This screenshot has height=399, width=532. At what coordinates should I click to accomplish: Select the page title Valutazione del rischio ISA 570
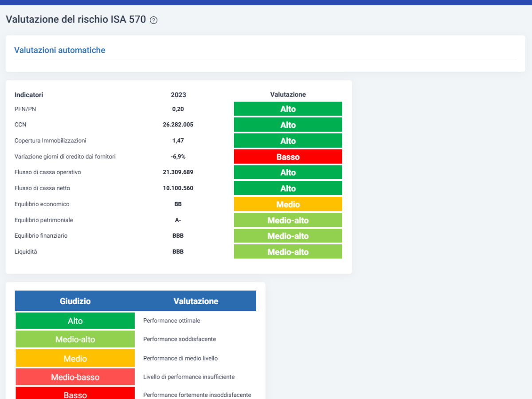click(x=76, y=20)
